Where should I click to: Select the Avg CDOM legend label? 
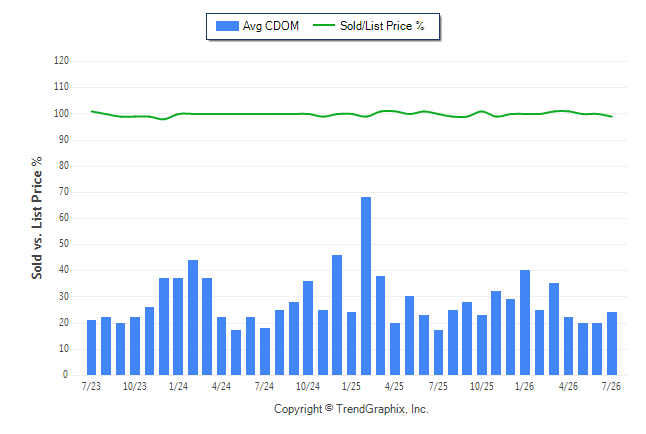pyautogui.click(x=271, y=26)
